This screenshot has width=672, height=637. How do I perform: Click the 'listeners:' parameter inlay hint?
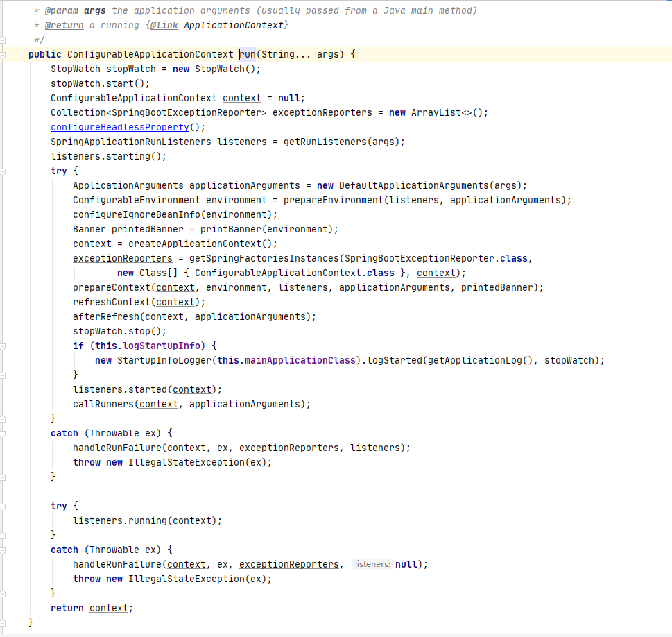point(372,564)
